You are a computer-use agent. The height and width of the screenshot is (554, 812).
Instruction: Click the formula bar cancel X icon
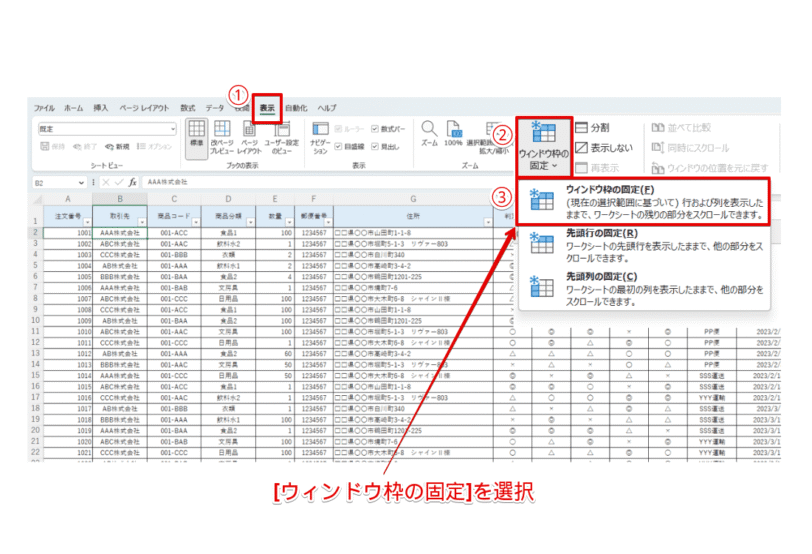point(106,182)
